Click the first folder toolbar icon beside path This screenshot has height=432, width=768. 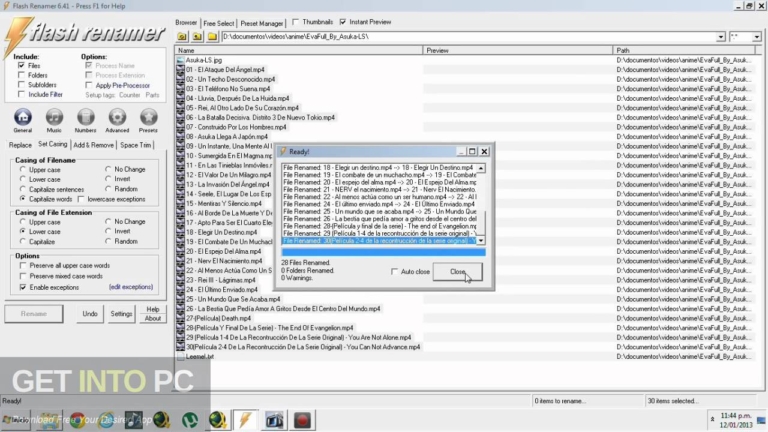(182, 37)
